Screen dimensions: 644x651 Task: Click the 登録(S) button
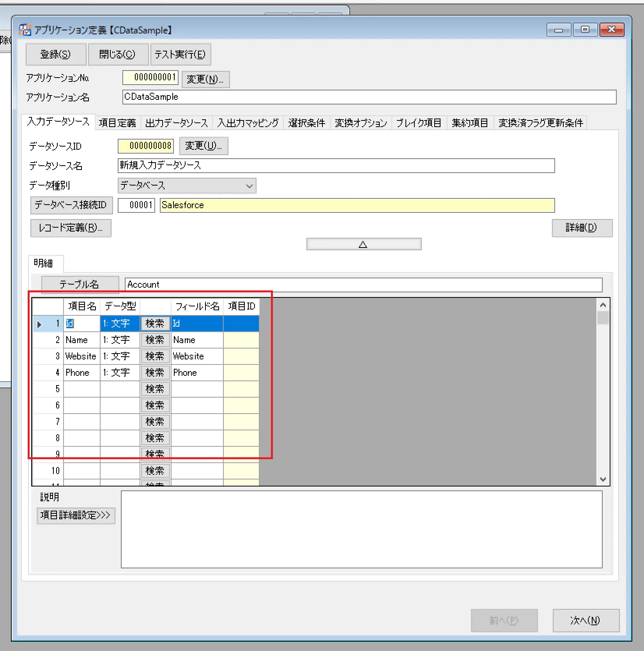56,54
